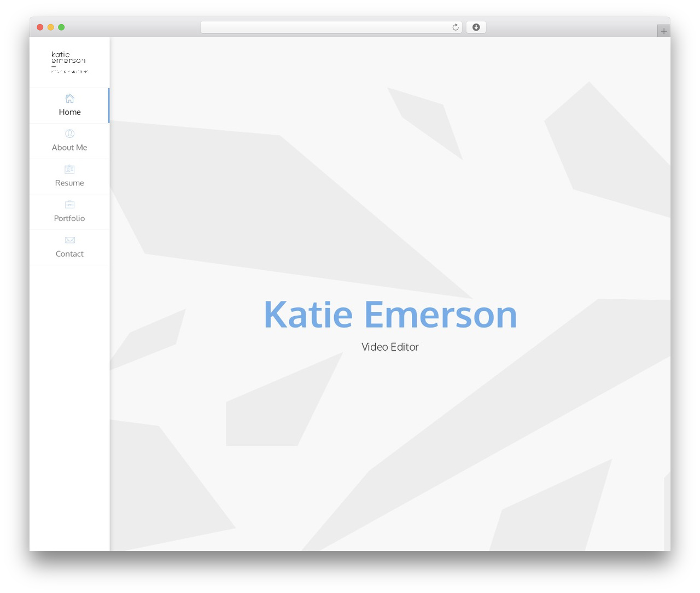700x593 pixels.
Task: Open the Resume menu item
Action: tap(69, 177)
